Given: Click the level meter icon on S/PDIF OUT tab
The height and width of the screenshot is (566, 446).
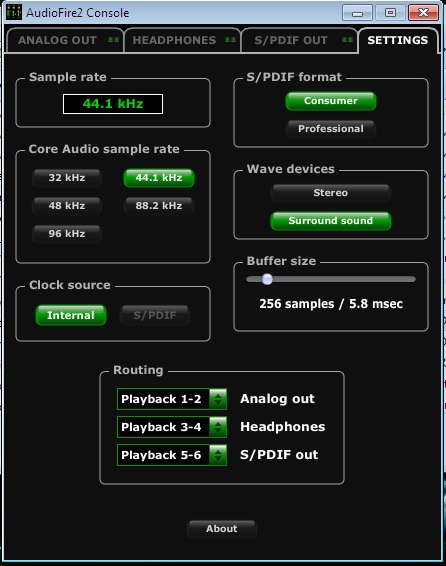Looking at the screenshot, I should [347, 40].
